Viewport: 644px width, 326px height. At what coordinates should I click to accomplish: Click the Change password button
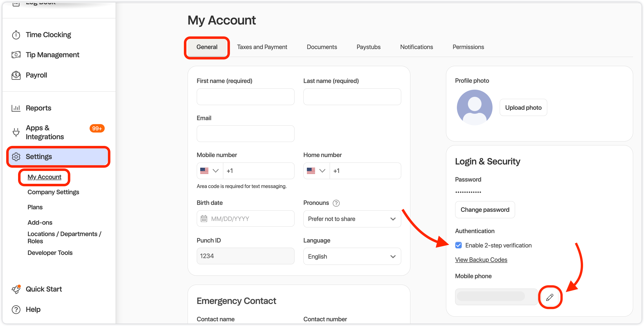(x=485, y=210)
